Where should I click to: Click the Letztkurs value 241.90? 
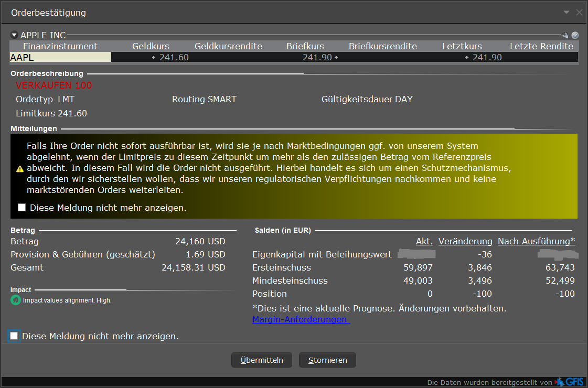click(x=487, y=57)
